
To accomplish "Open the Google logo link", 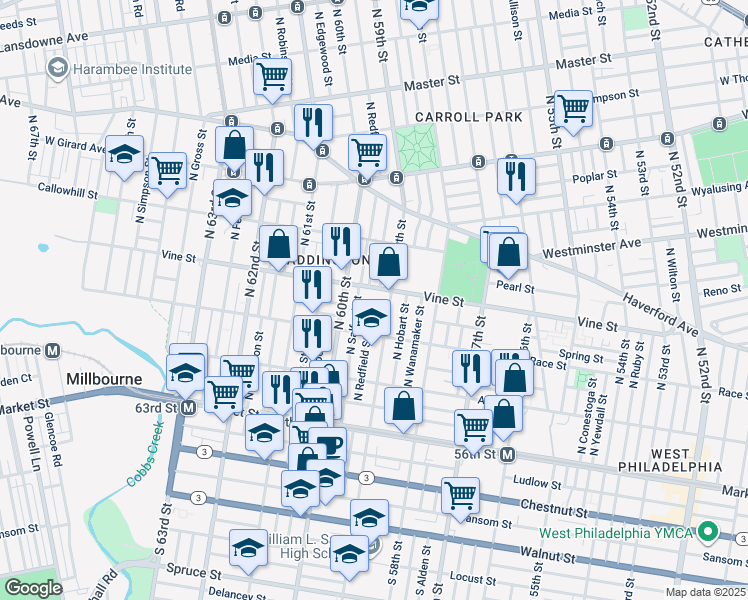I will (x=33, y=588).
